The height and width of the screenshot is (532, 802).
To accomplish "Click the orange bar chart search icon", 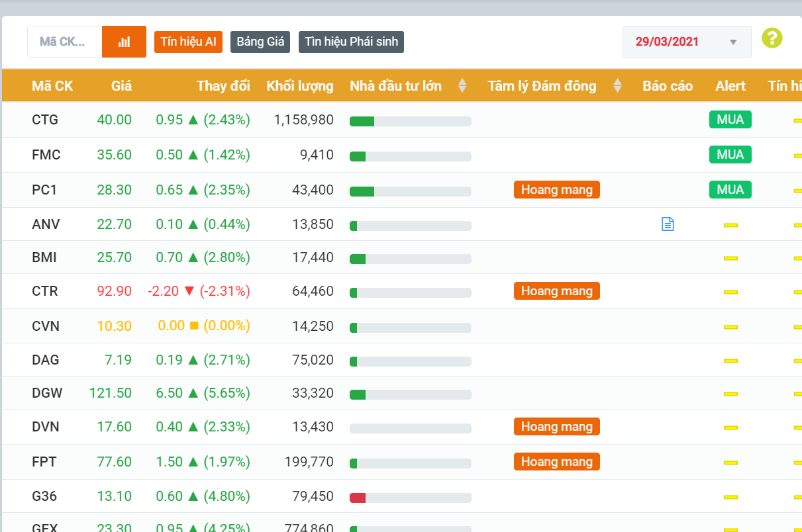I will [x=124, y=42].
